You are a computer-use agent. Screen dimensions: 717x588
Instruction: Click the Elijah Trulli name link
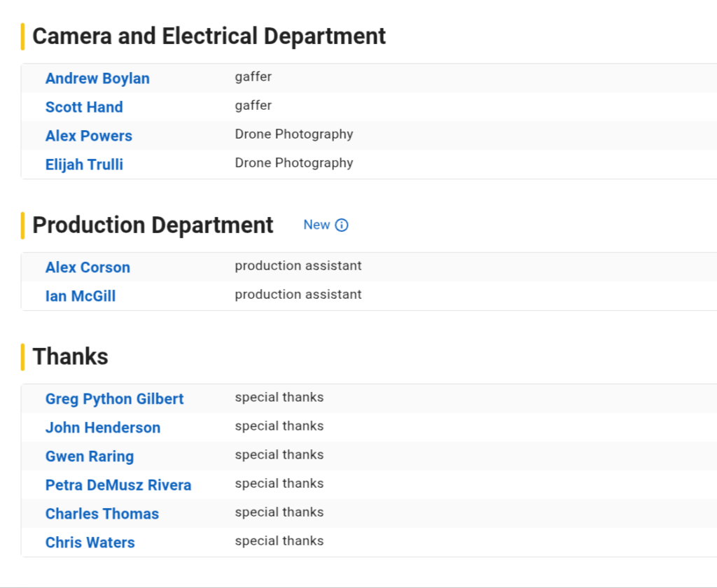coord(84,164)
